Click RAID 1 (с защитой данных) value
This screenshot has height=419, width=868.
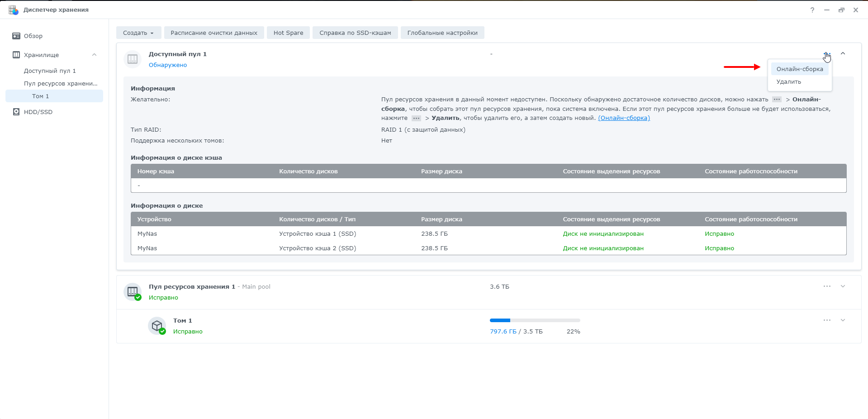423,130
